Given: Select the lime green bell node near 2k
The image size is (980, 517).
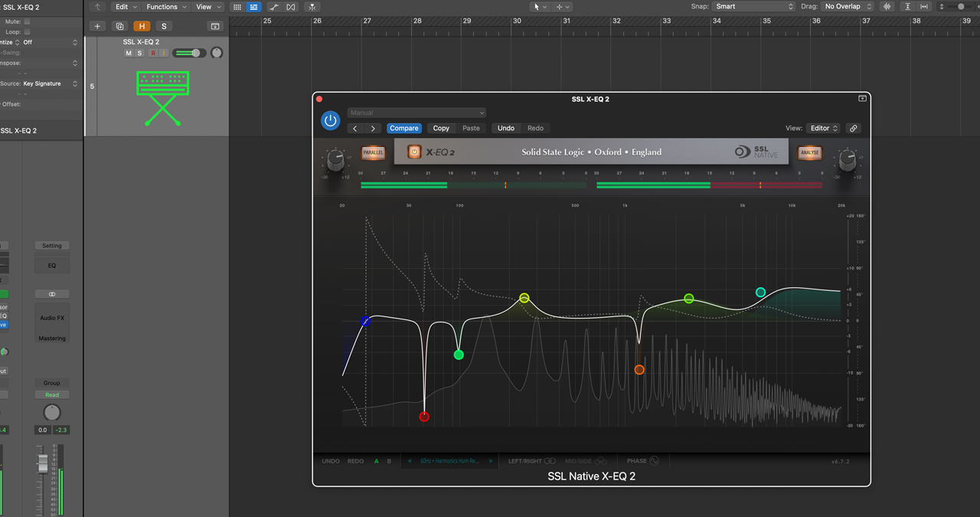Looking at the screenshot, I should (689, 299).
